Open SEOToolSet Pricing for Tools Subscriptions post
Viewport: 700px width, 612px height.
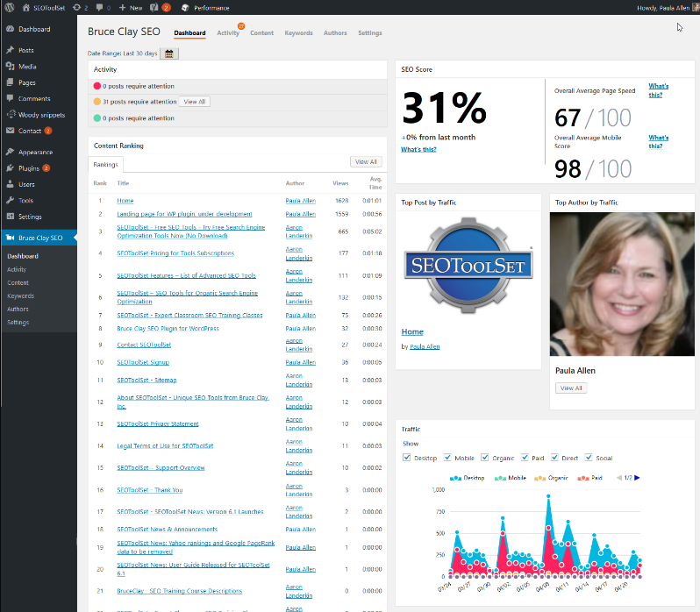[175, 253]
